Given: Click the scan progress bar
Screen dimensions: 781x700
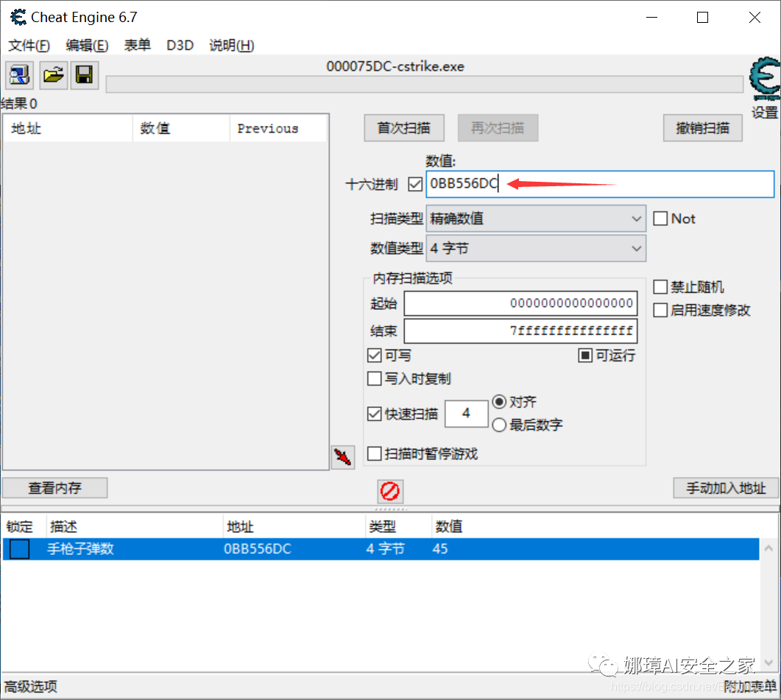Looking at the screenshot, I should pyautogui.click(x=425, y=84).
